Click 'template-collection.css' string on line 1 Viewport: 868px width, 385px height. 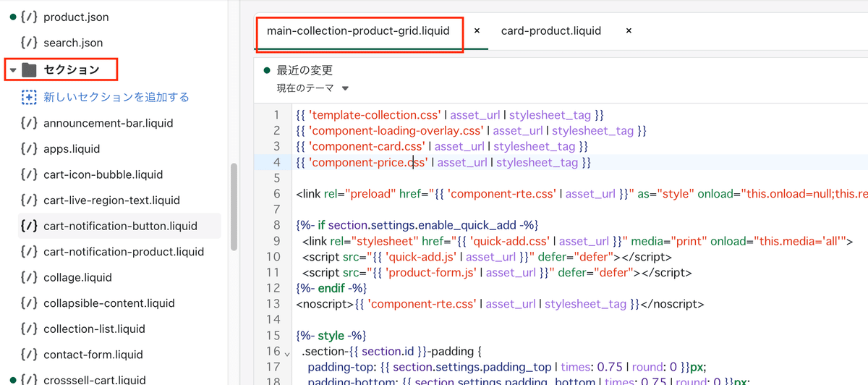(x=374, y=115)
